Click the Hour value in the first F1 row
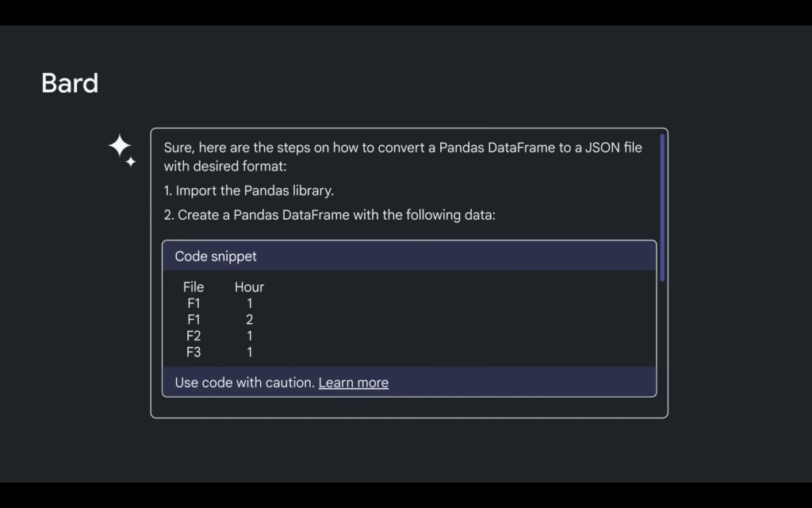 point(249,303)
